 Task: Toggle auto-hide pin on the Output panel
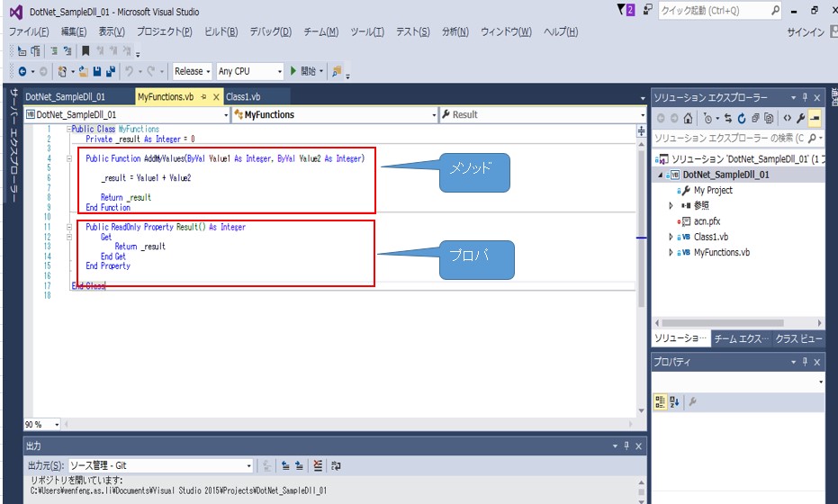626,445
